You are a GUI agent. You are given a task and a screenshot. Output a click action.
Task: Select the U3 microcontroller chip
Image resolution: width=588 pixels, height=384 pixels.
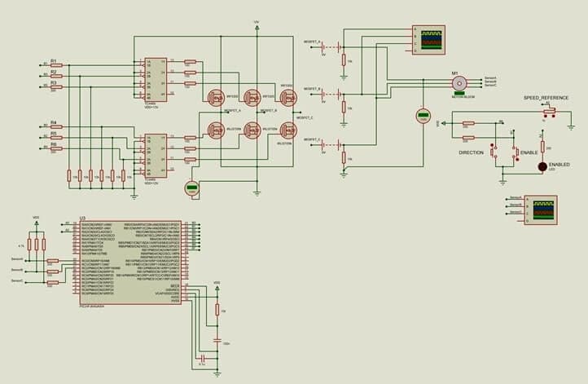[x=130, y=260]
